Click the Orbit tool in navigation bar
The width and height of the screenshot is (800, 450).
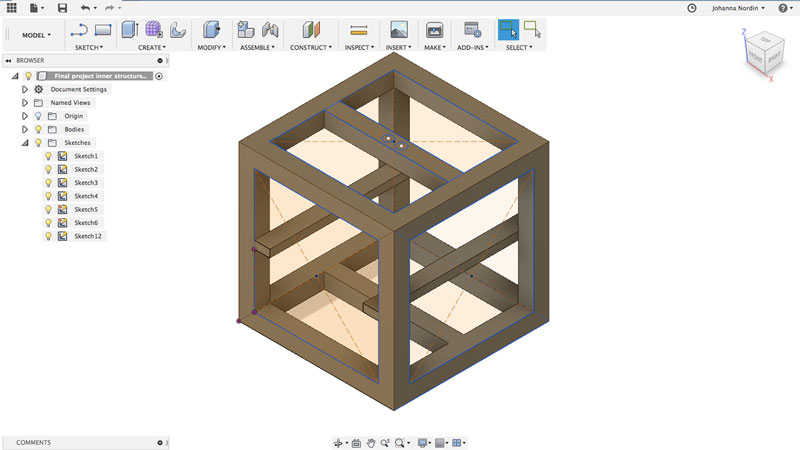click(338, 443)
